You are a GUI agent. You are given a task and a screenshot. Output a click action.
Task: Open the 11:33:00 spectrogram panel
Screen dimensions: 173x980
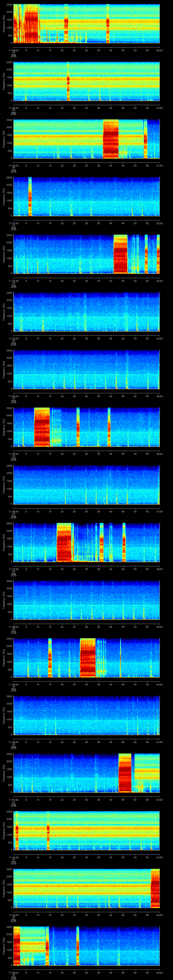(x=86, y=312)
